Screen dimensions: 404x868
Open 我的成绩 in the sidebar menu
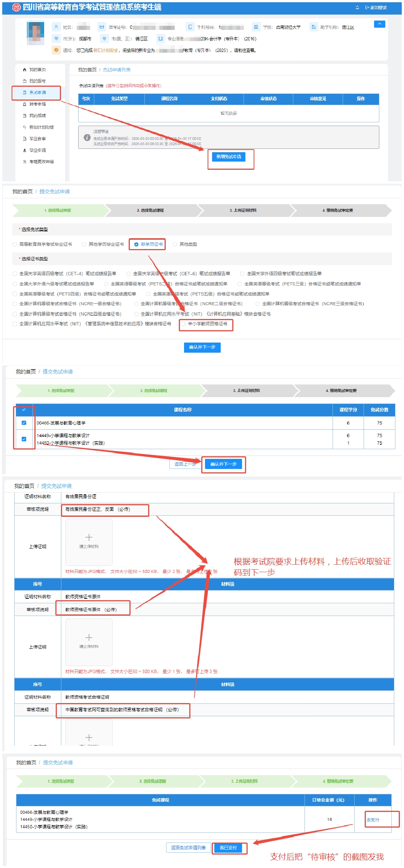click(x=37, y=116)
